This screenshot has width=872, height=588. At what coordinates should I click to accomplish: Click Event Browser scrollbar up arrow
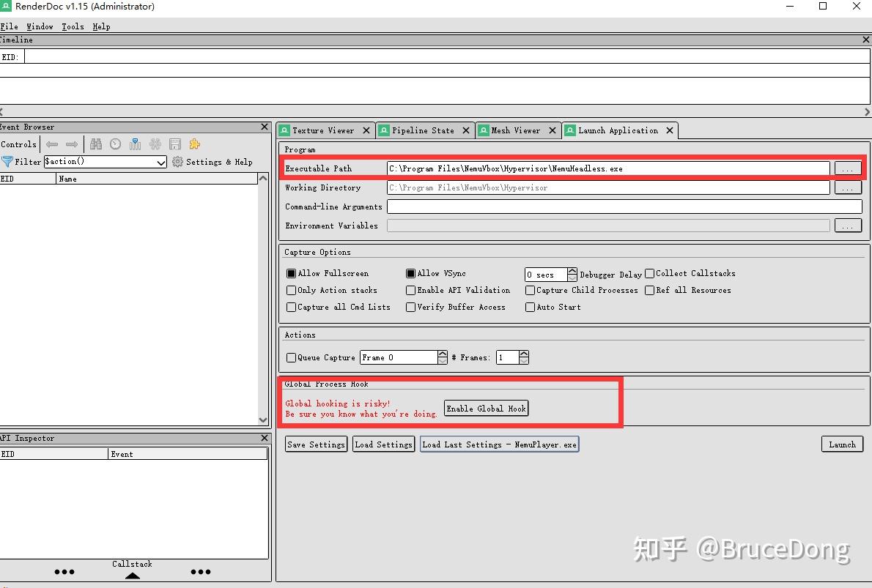(x=263, y=178)
